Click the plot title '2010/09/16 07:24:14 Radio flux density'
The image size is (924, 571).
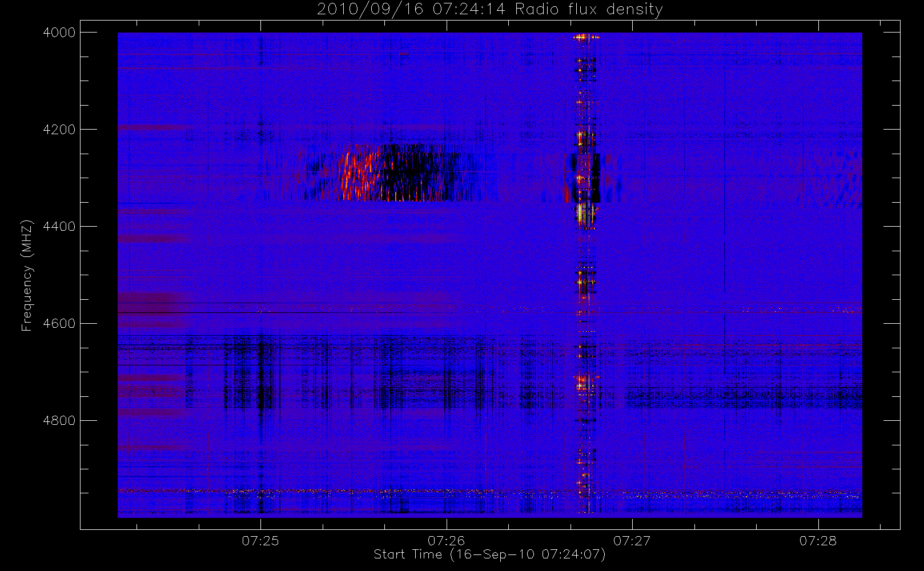[489, 9]
